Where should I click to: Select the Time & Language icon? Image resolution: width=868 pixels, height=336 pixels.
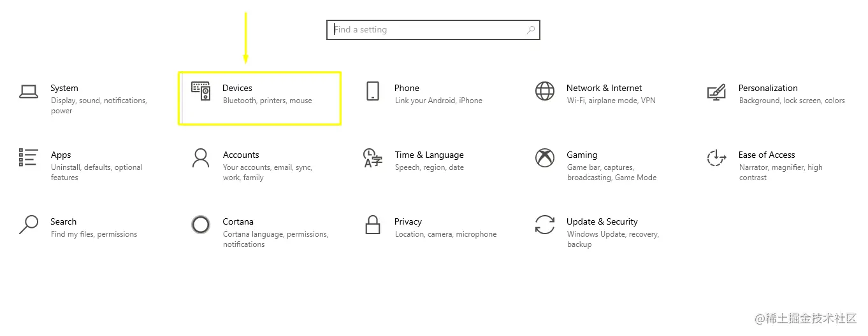(373, 158)
